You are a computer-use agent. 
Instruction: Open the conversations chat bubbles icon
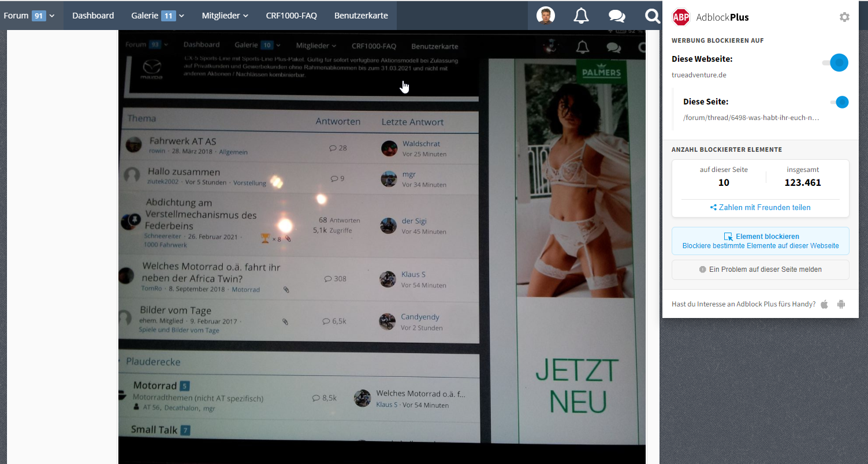coord(617,16)
